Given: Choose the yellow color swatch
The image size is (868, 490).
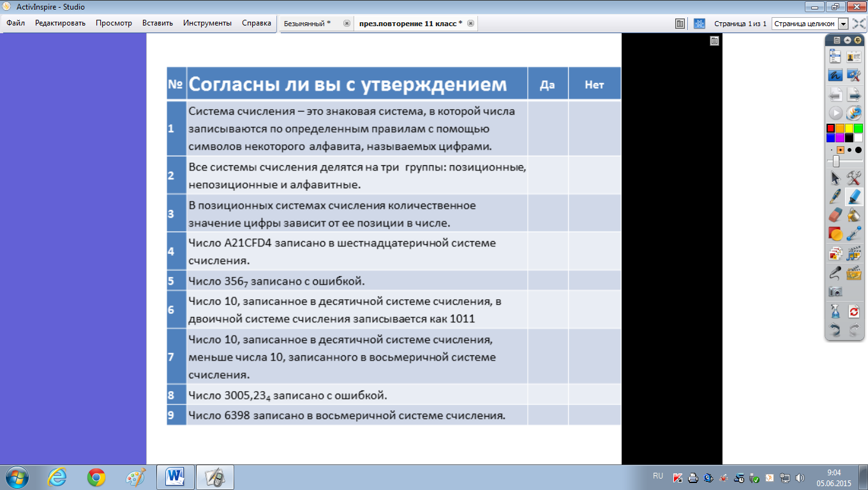Looking at the screenshot, I should point(849,128).
